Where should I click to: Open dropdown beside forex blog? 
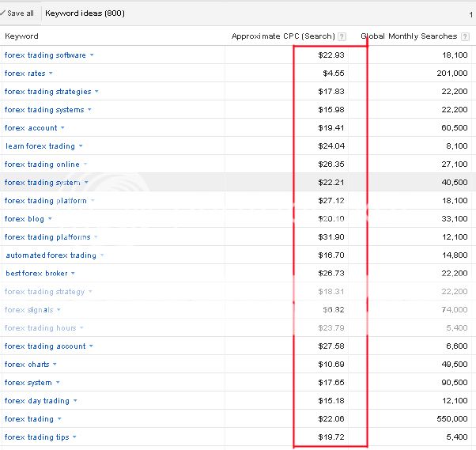coord(51,219)
